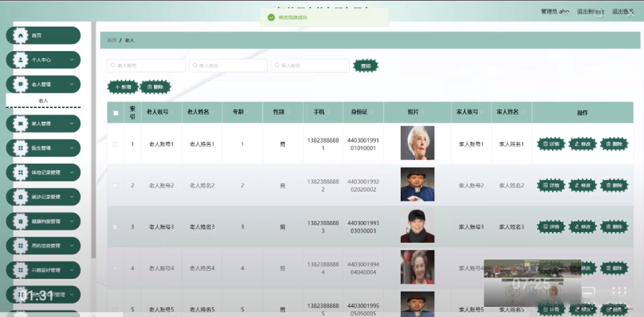Sort table by 照片 column arrows
Image resolution: width=644 pixels, height=317 pixels.
pos(423,112)
